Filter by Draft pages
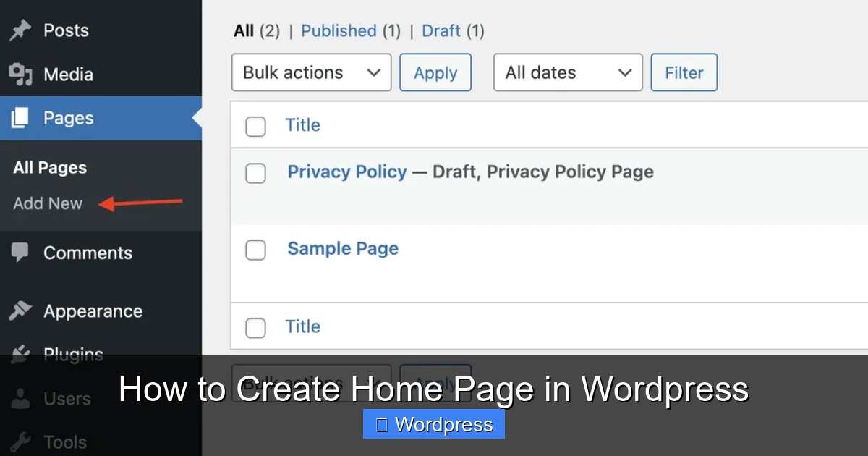The width and height of the screenshot is (868, 456). [441, 31]
